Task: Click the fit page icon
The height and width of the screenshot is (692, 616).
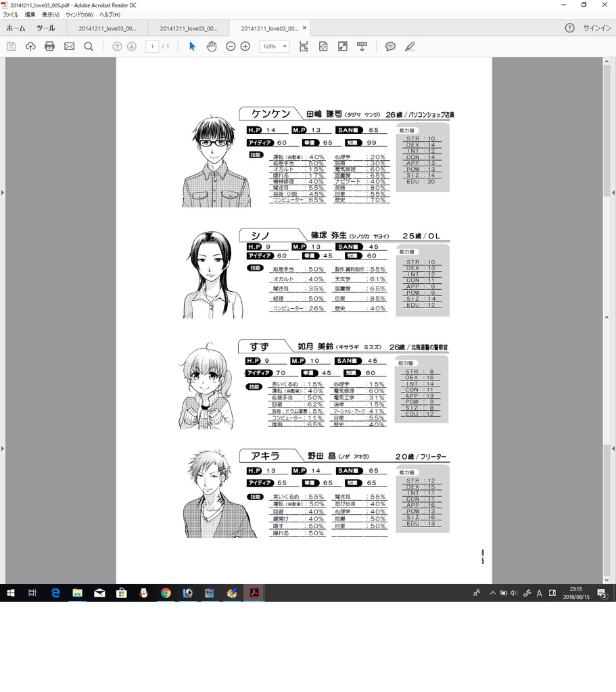Action: (x=323, y=47)
